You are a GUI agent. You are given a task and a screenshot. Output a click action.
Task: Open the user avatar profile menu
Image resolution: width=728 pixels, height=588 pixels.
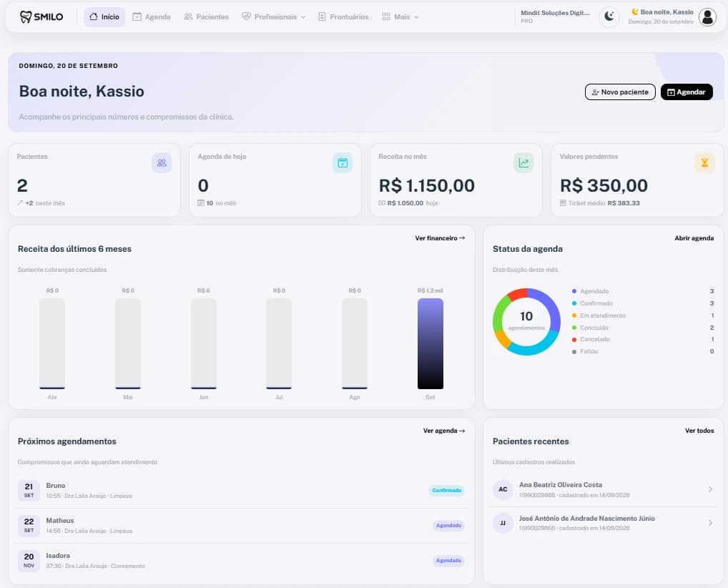707,16
